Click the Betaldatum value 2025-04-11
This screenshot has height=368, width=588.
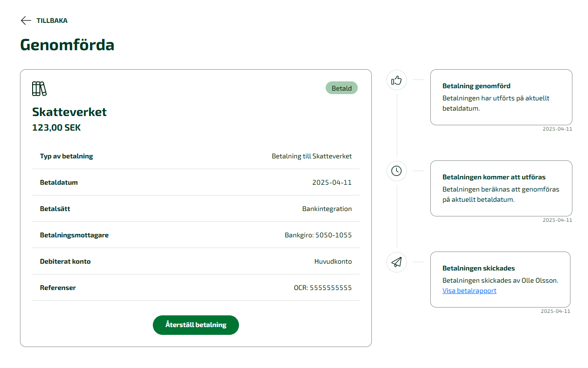tap(332, 182)
